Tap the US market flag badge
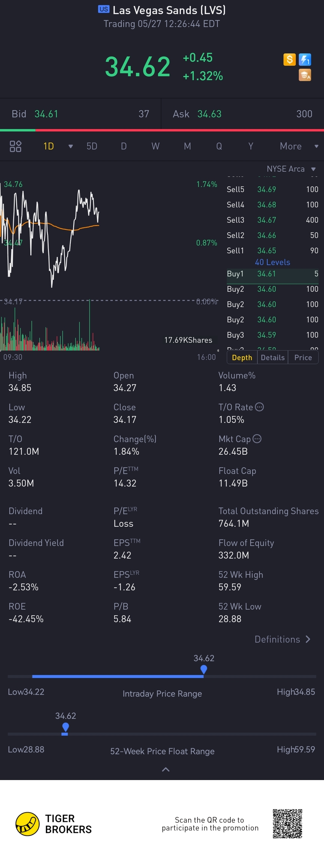Viewport: 324px width, 868px height. pos(104,9)
